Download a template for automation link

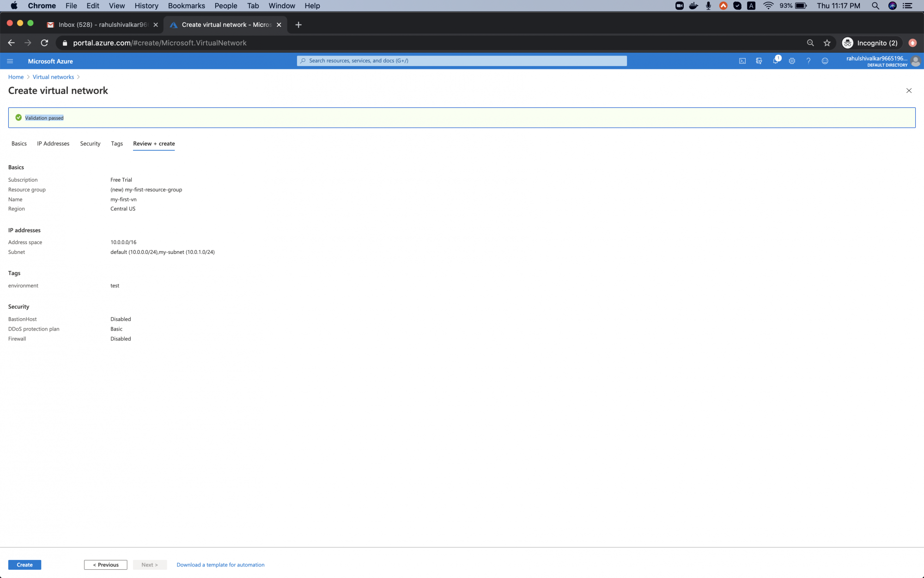220,565
